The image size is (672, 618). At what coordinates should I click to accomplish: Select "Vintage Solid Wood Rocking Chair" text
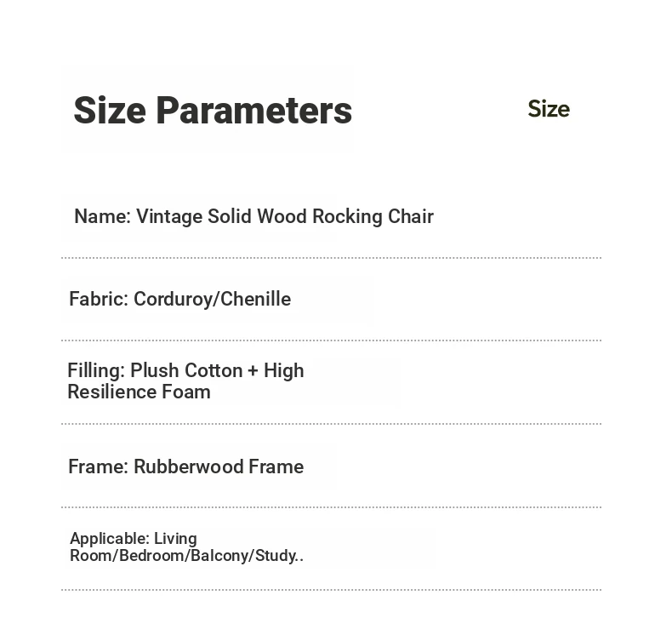285,217
